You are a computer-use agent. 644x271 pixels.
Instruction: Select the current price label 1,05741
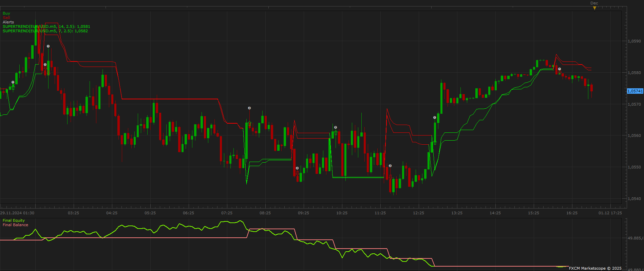[x=635, y=91]
